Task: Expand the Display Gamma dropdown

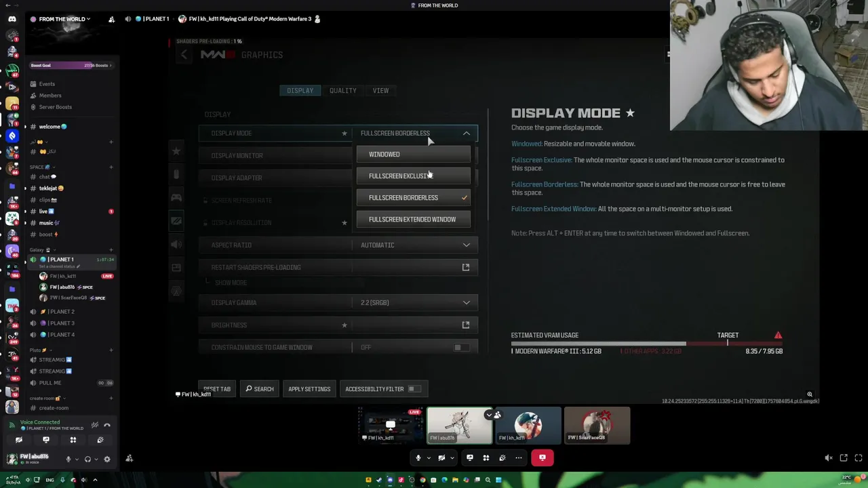Action: tap(467, 303)
